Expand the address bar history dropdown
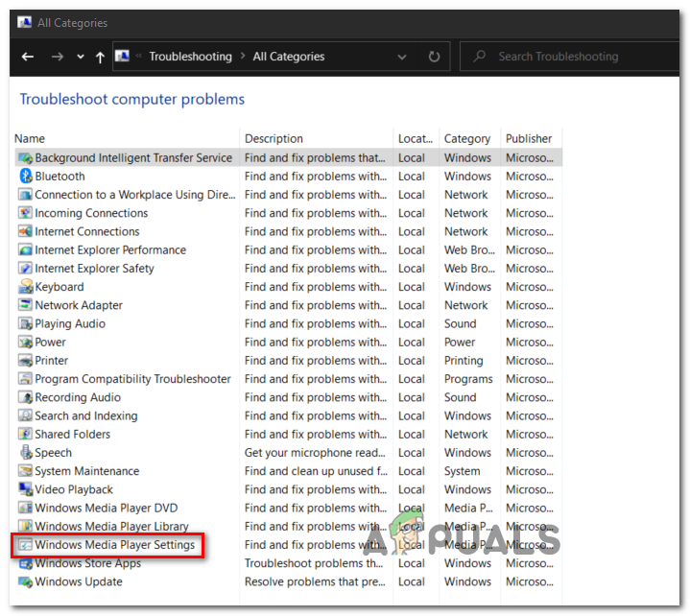This screenshot has height=616, width=690. pyautogui.click(x=402, y=57)
